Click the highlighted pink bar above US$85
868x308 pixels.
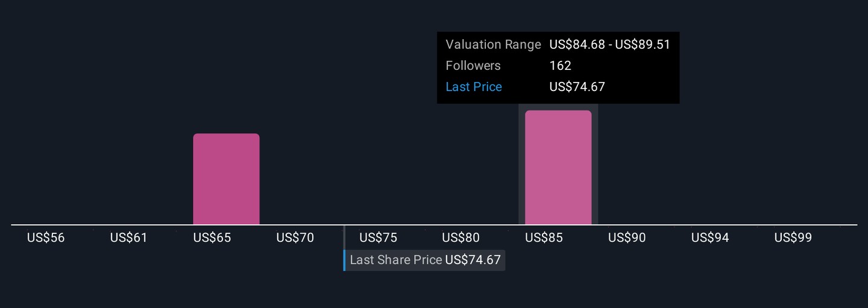[558, 168]
